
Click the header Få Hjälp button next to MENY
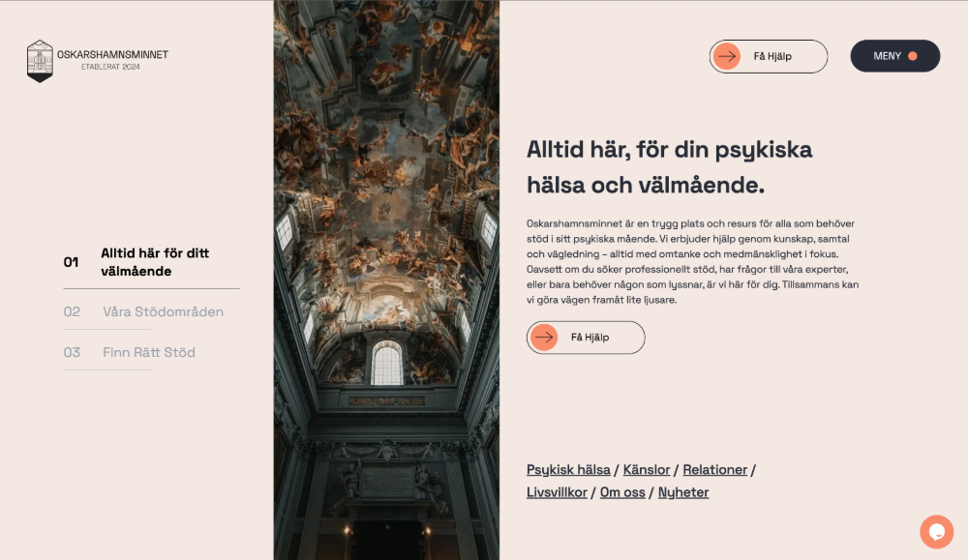coord(768,57)
